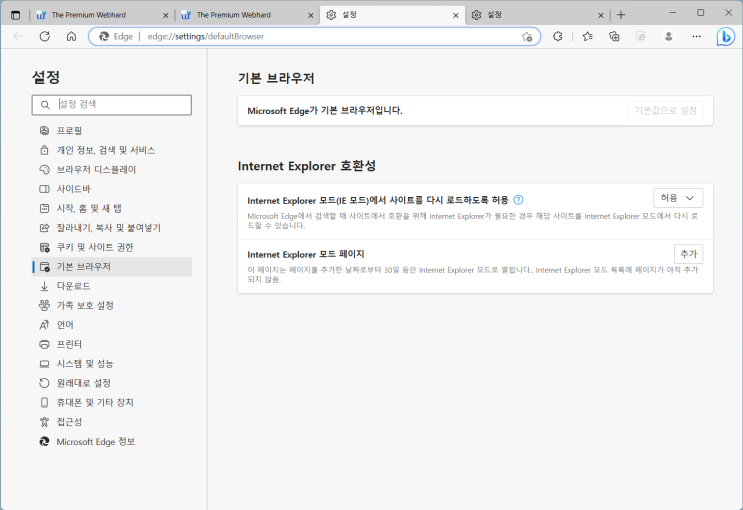This screenshot has height=510, width=743.
Task: Expand the 허용 dropdown for IE mode
Action: [x=678, y=198]
